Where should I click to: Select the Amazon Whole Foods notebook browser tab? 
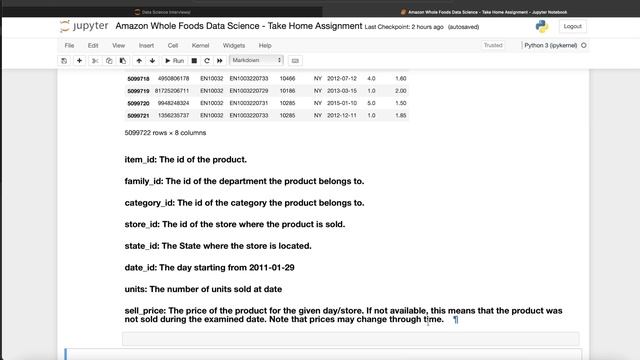(484, 12)
